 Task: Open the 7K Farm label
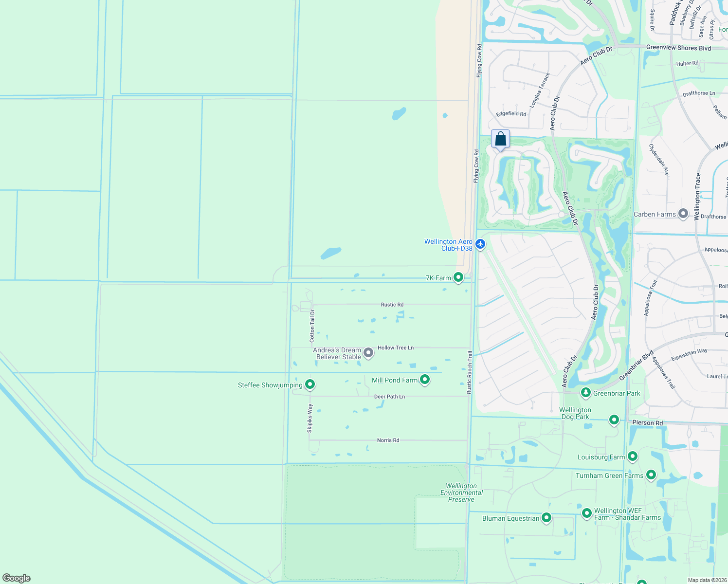pyautogui.click(x=437, y=278)
